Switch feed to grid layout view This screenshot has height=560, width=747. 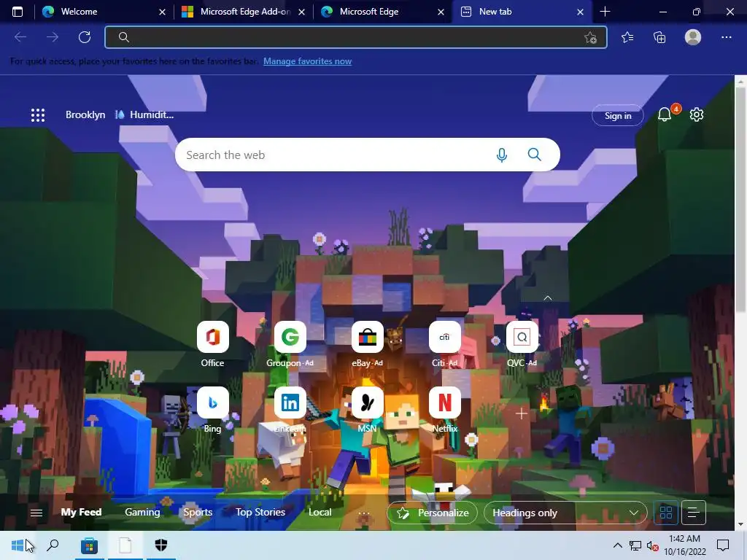(x=666, y=513)
